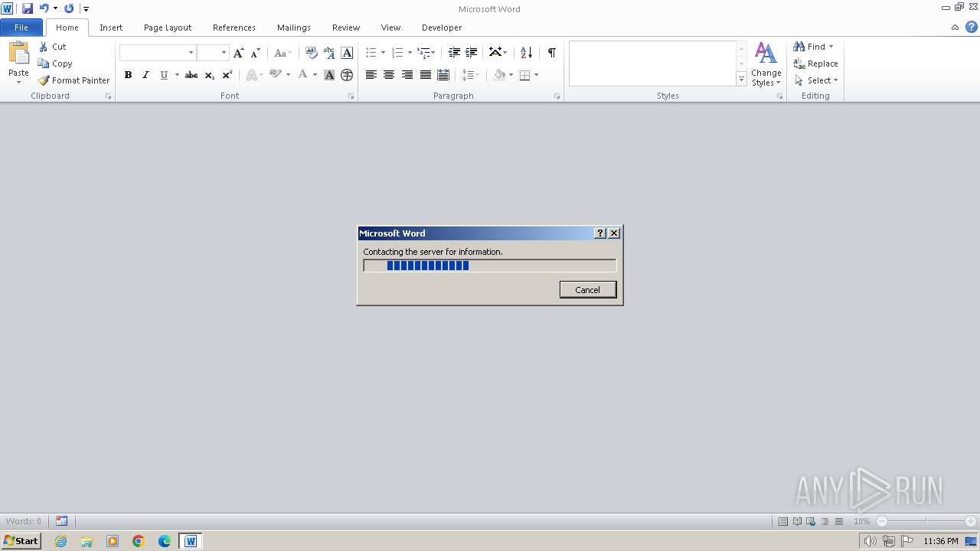Switch to the References tab
This screenshot has height=551, width=980.
pos(234,28)
